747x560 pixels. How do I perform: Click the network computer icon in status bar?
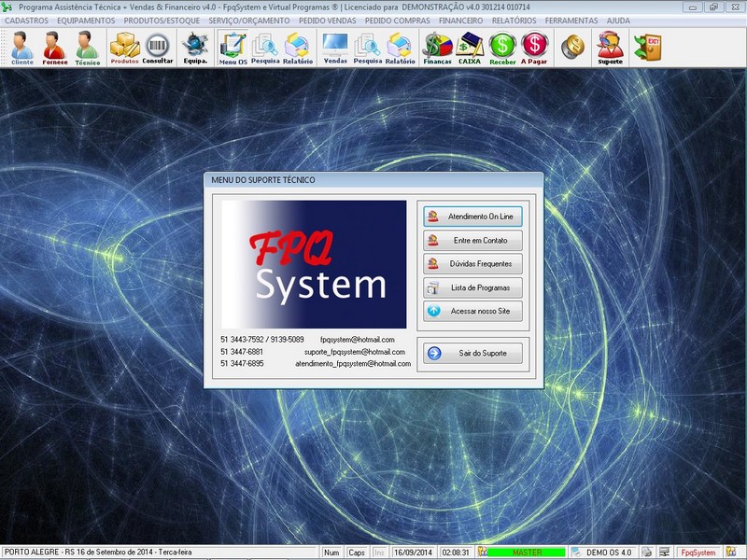coord(664,552)
